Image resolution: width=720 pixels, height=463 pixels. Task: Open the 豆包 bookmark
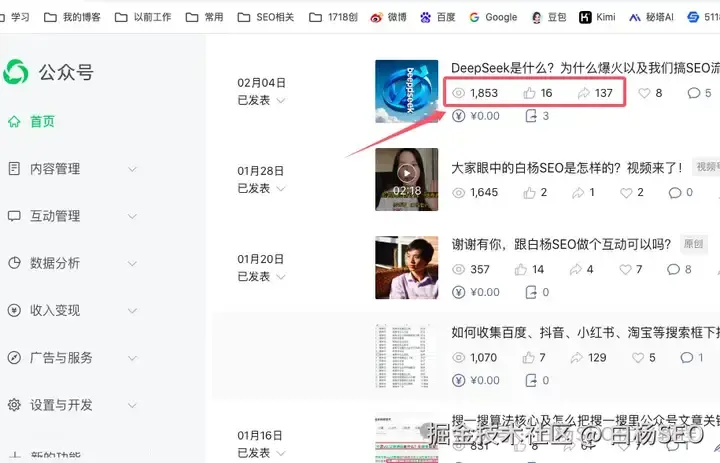[x=548, y=17]
